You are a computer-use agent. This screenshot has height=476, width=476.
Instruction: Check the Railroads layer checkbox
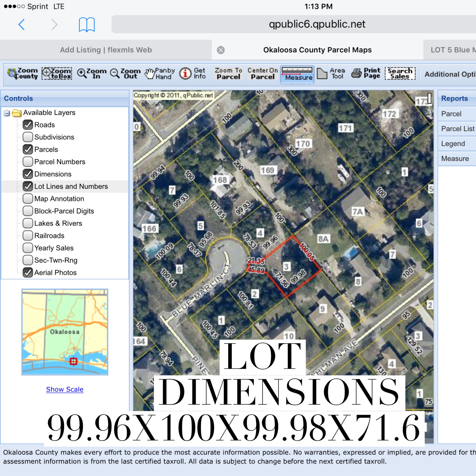point(28,235)
